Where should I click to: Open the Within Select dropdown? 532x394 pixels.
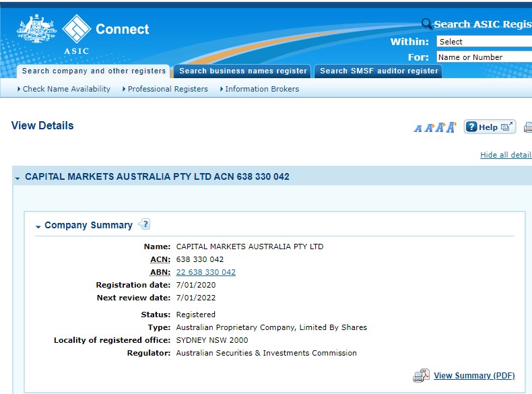pos(484,42)
